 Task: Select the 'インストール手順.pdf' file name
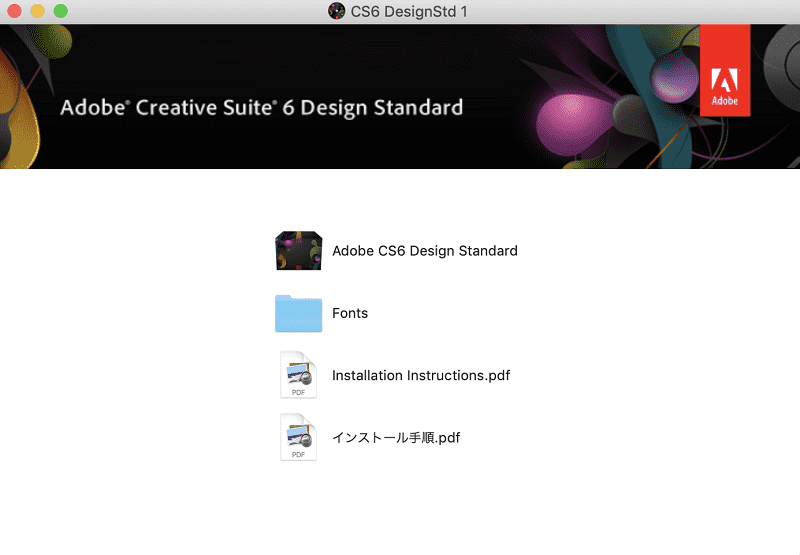click(396, 438)
